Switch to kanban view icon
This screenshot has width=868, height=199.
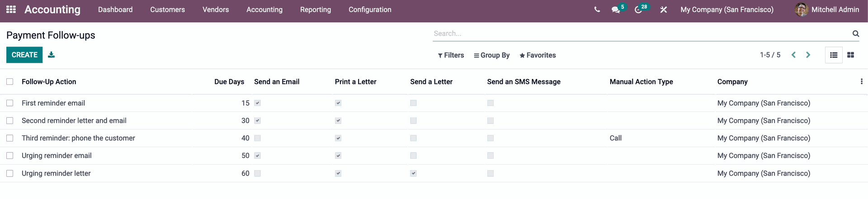pos(850,55)
